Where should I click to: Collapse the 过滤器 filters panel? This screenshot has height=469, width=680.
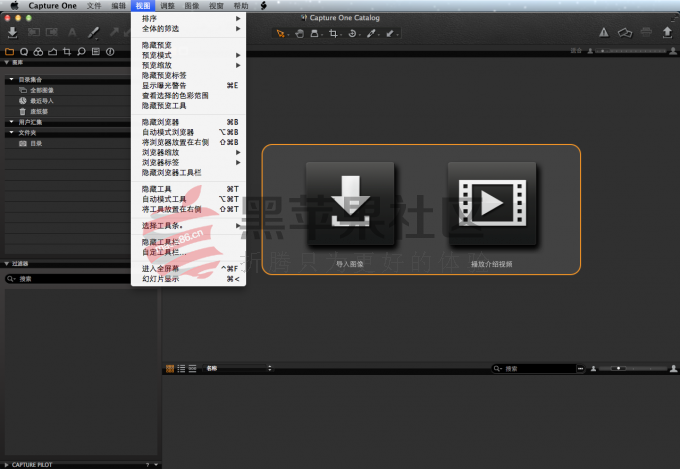pyautogui.click(x=7, y=263)
